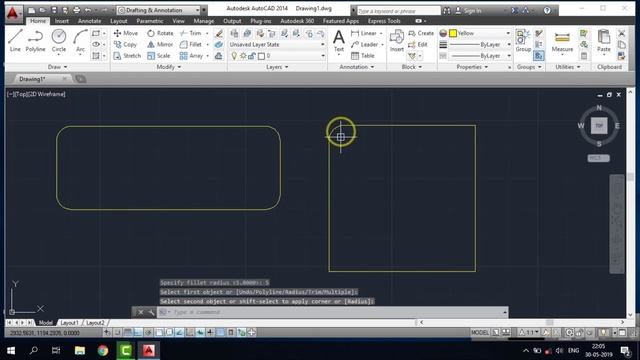Click the Measure tool
640x360 pixels.
tap(562, 40)
